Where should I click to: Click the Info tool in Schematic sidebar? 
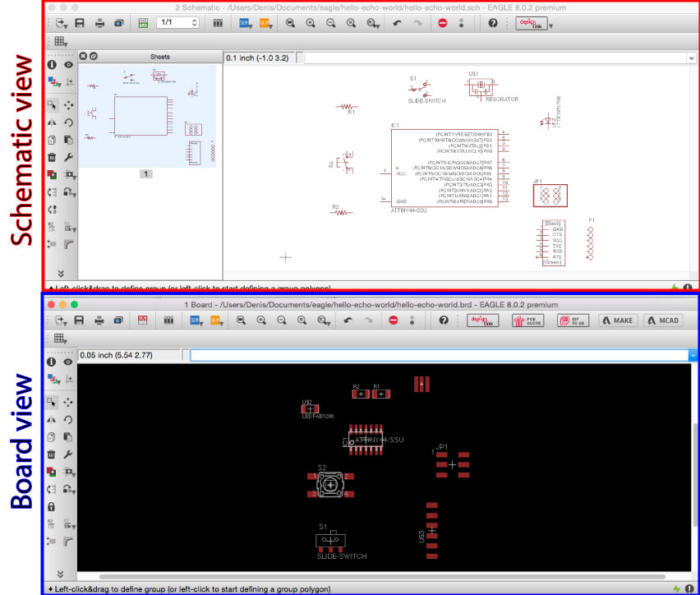tap(52, 65)
